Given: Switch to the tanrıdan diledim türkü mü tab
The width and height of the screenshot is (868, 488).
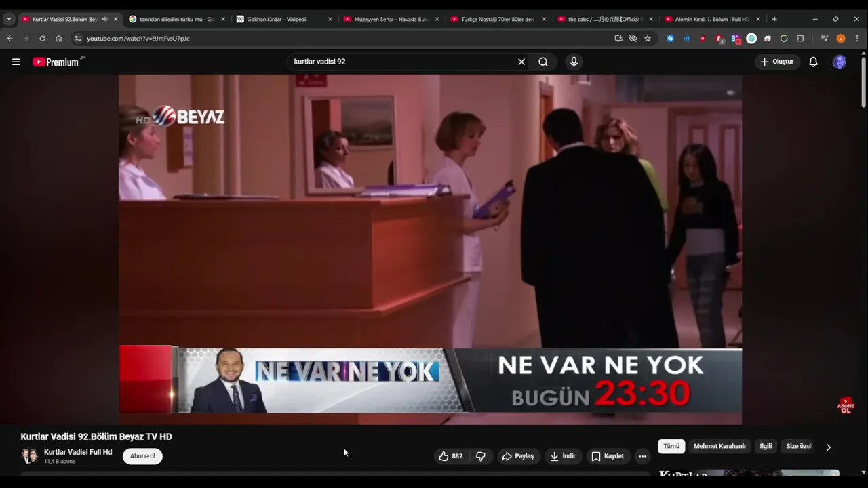Looking at the screenshot, I should pyautogui.click(x=176, y=19).
